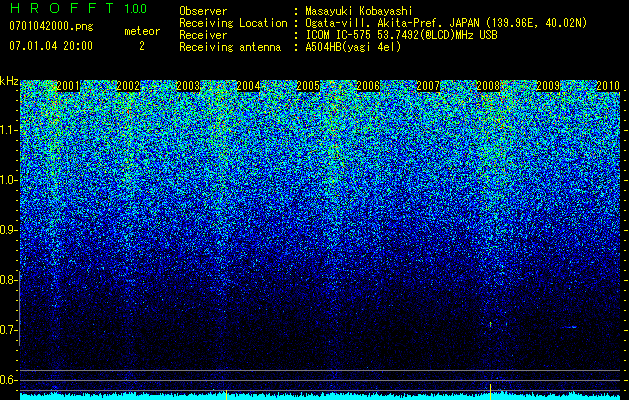The width and height of the screenshot is (629, 400).
Task: Click the 2003 time label
Action: 188,86
